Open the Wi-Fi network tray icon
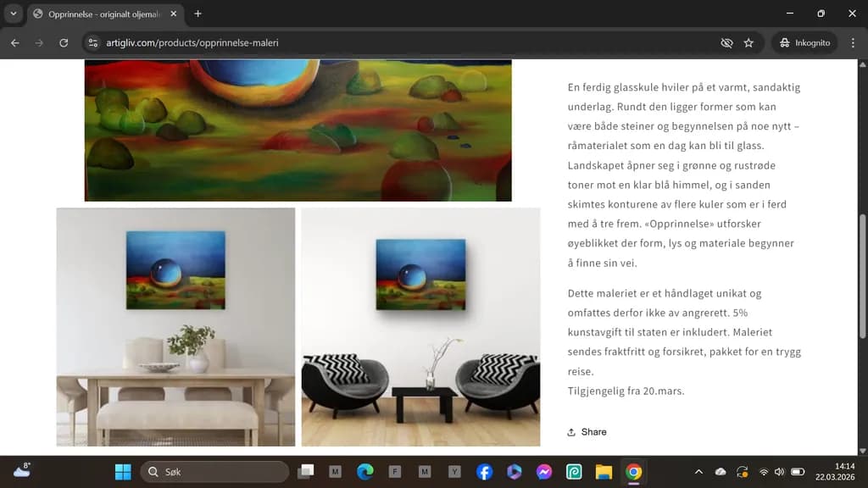 tap(764, 472)
